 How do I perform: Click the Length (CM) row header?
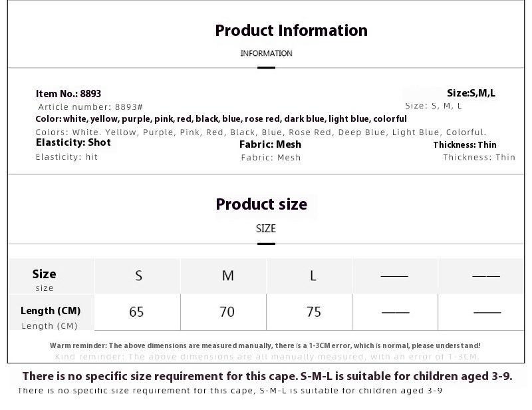click(51, 312)
